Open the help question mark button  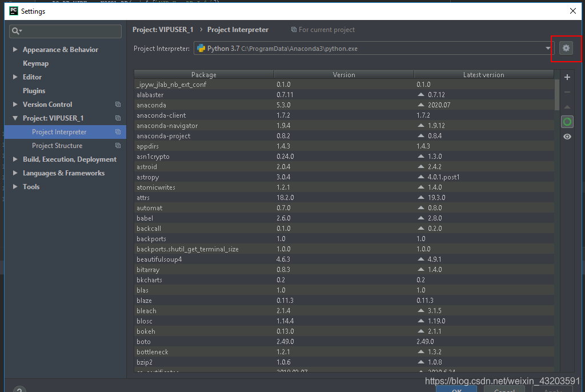pos(19,389)
